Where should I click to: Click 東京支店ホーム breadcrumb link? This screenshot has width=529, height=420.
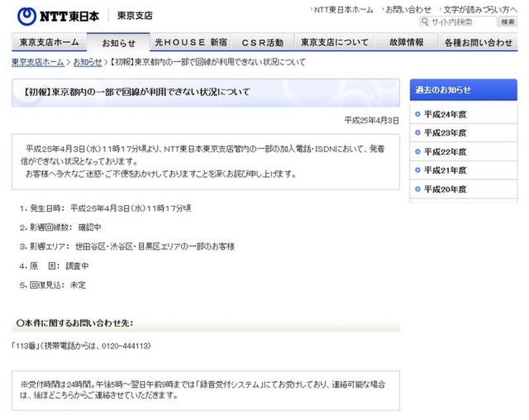click(38, 62)
